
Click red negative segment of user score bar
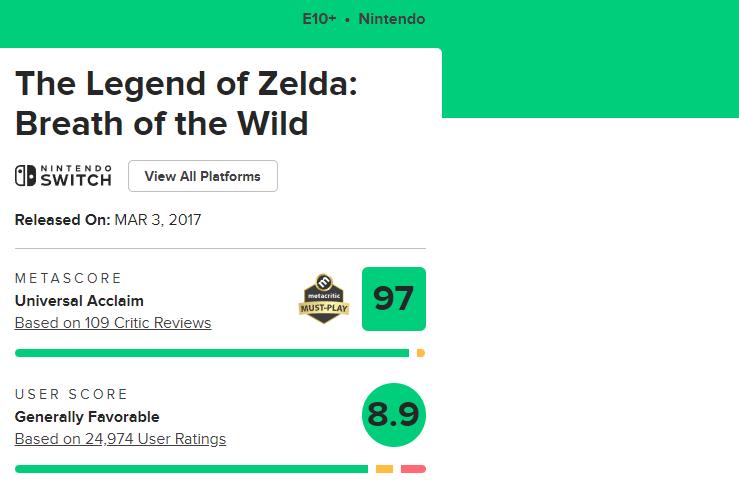[413, 469]
